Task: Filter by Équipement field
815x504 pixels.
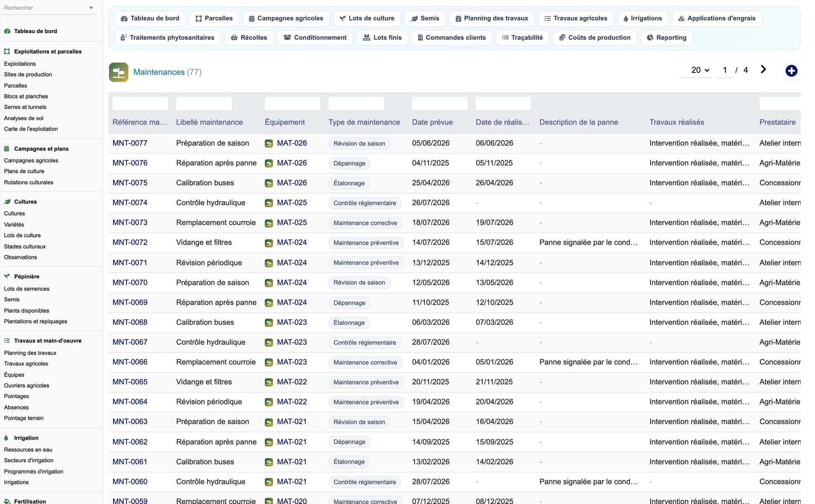Action: (x=293, y=103)
